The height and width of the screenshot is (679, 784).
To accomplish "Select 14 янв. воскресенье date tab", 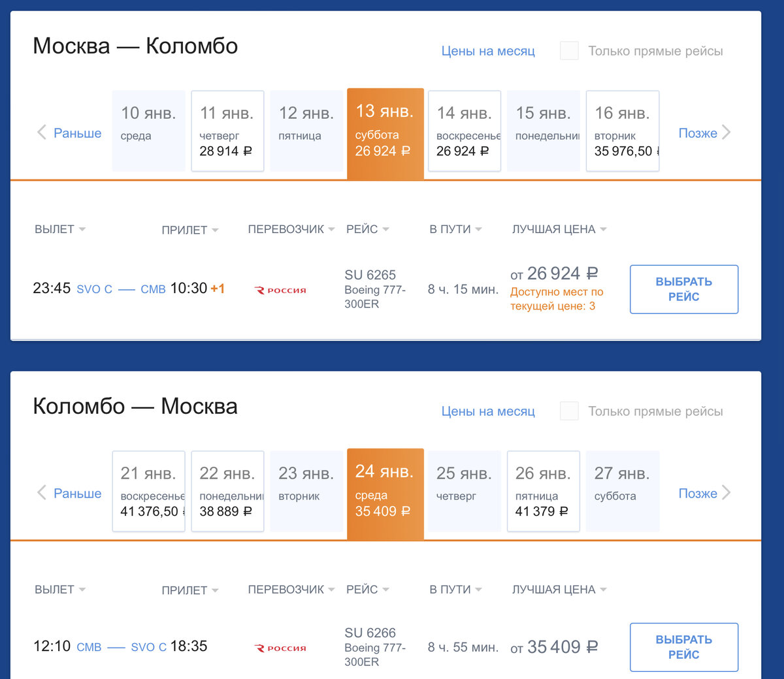I will (464, 131).
